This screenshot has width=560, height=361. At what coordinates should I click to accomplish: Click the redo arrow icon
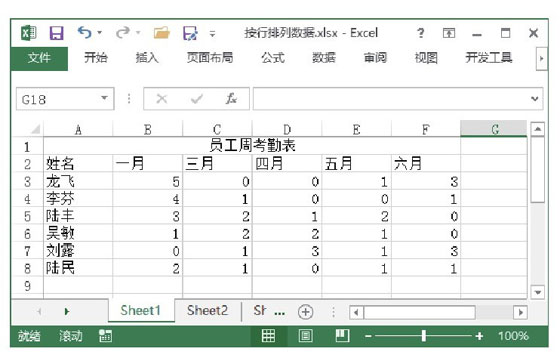[x=123, y=32]
